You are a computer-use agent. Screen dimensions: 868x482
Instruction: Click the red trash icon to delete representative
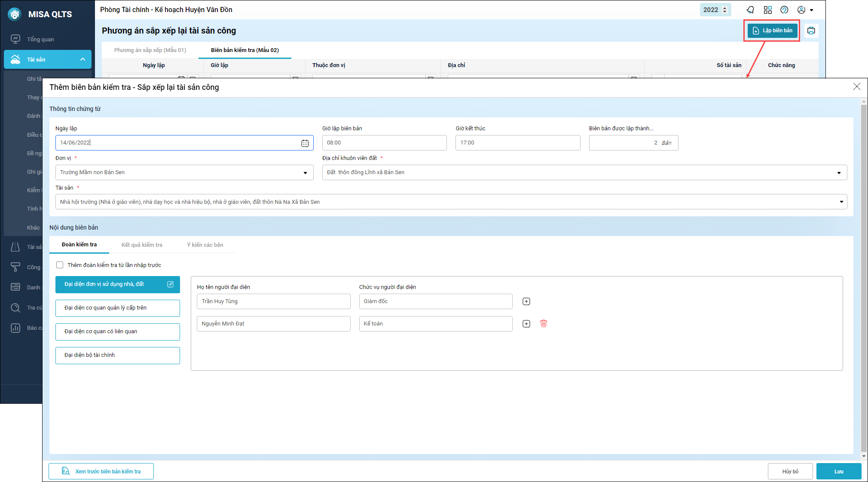tap(543, 324)
